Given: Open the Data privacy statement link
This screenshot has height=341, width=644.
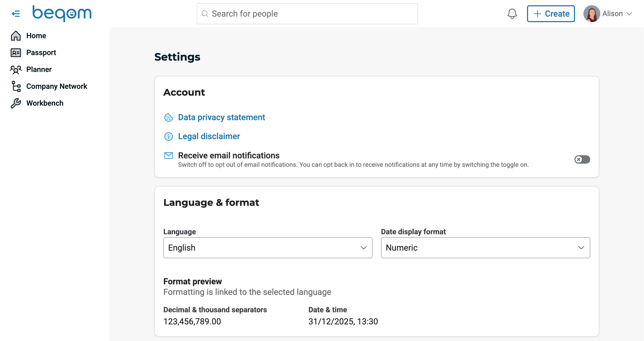Looking at the screenshot, I should click(x=221, y=117).
